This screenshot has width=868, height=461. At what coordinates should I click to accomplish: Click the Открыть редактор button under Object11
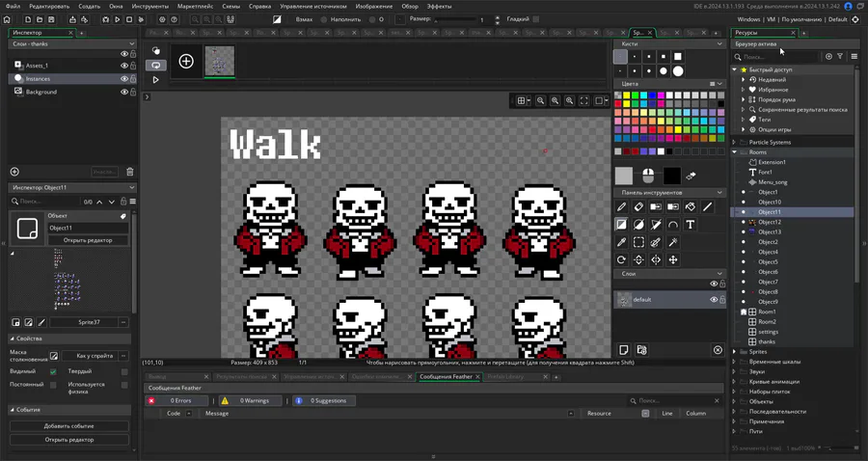(88, 240)
